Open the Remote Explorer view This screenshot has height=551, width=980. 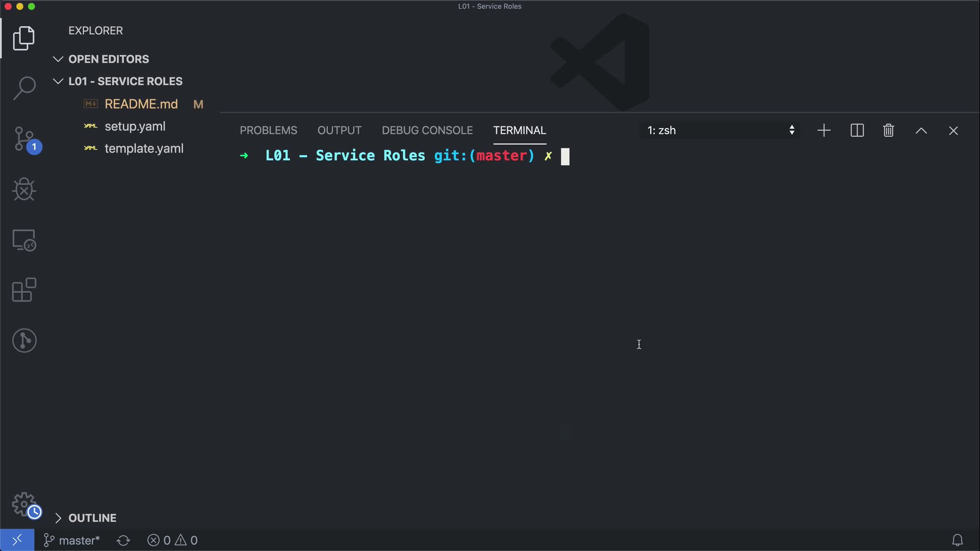click(24, 240)
